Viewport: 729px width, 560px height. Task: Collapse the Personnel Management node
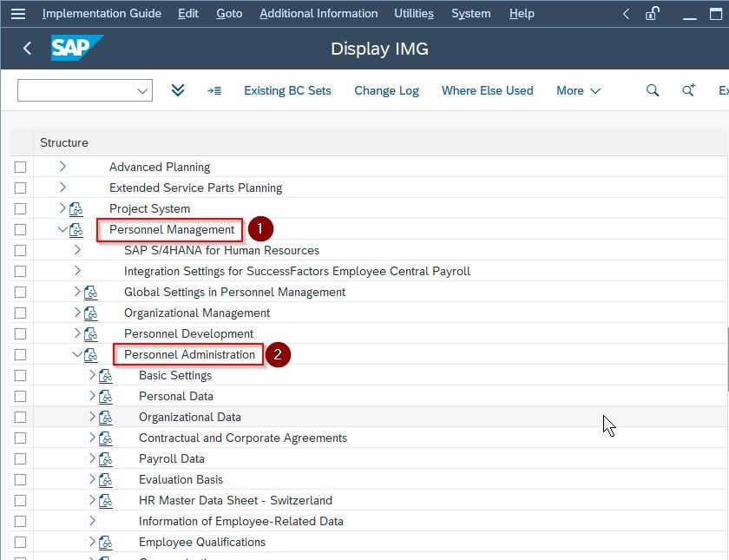(x=62, y=229)
